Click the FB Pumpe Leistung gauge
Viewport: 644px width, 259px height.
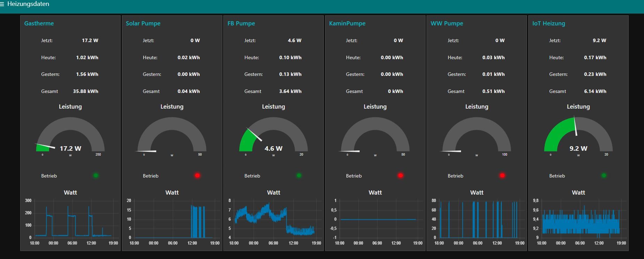click(274, 136)
